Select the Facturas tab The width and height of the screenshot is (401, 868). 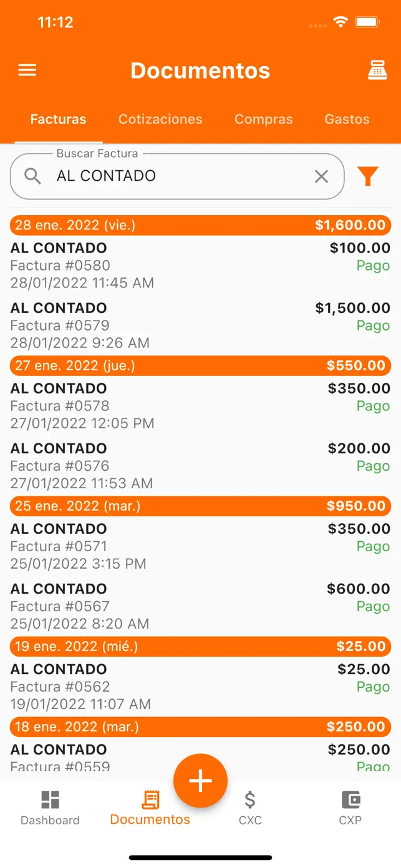pyautogui.click(x=58, y=119)
